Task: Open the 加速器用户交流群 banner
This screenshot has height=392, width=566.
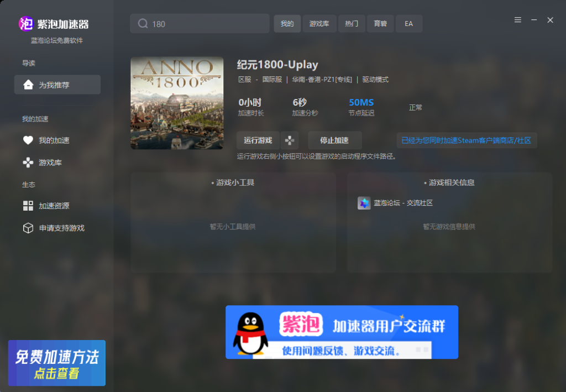Action: pos(342,332)
